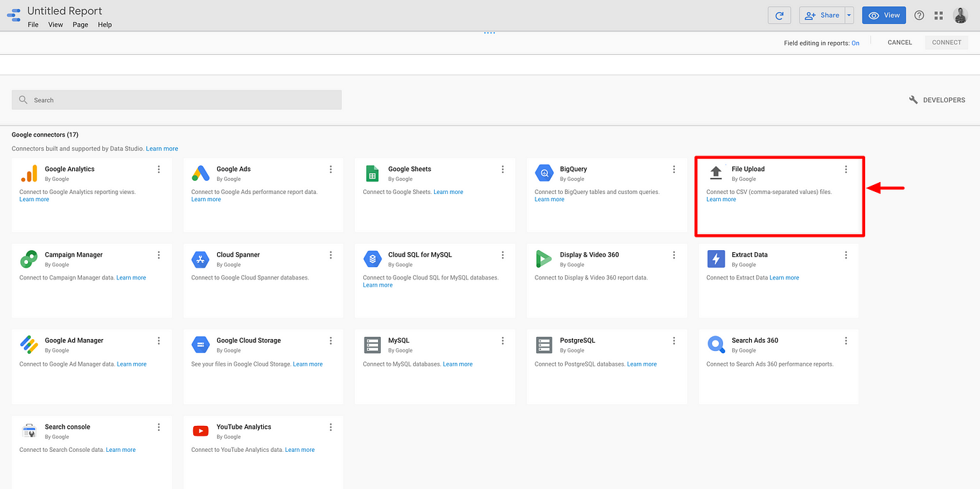Click the Share button
The height and width of the screenshot is (489, 980).
pyautogui.click(x=822, y=15)
